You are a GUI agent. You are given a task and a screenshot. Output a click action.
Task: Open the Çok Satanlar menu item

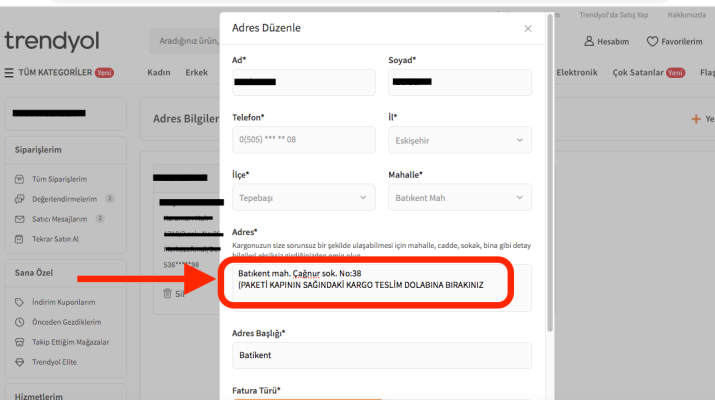pyautogui.click(x=642, y=72)
